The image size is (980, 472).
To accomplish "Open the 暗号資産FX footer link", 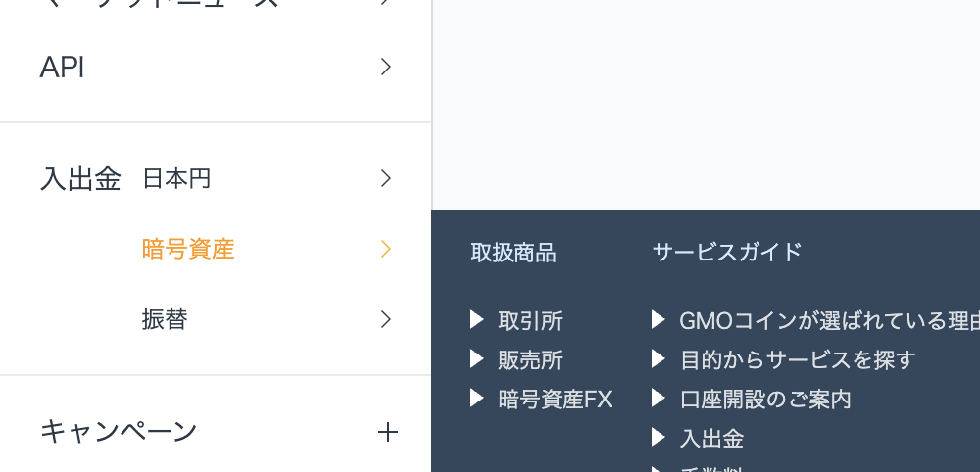I will pyautogui.click(x=555, y=400).
